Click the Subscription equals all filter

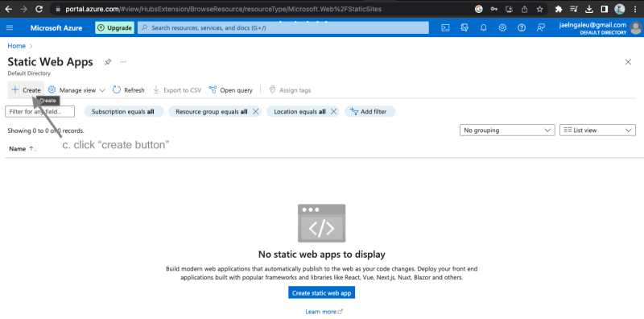coord(123,111)
